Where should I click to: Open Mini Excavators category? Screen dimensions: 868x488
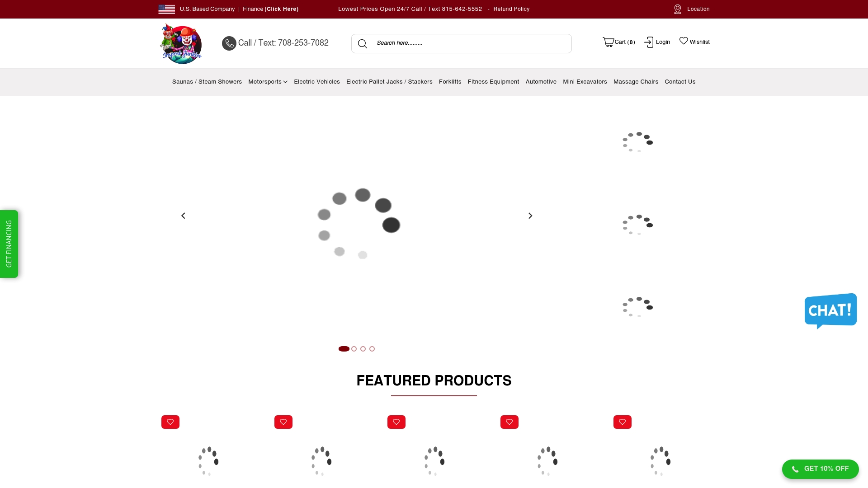(x=585, y=82)
